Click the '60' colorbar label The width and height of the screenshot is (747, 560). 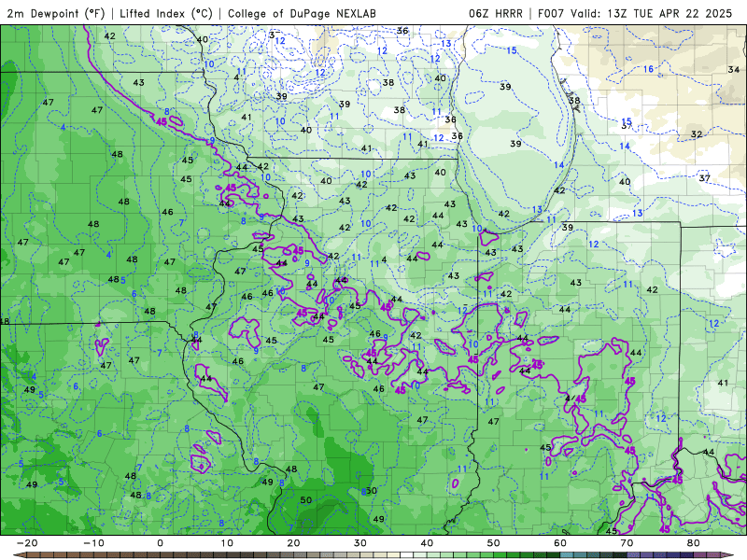click(560, 543)
